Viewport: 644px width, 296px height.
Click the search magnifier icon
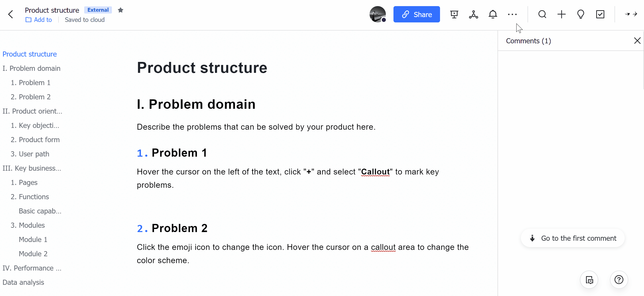coord(542,14)
